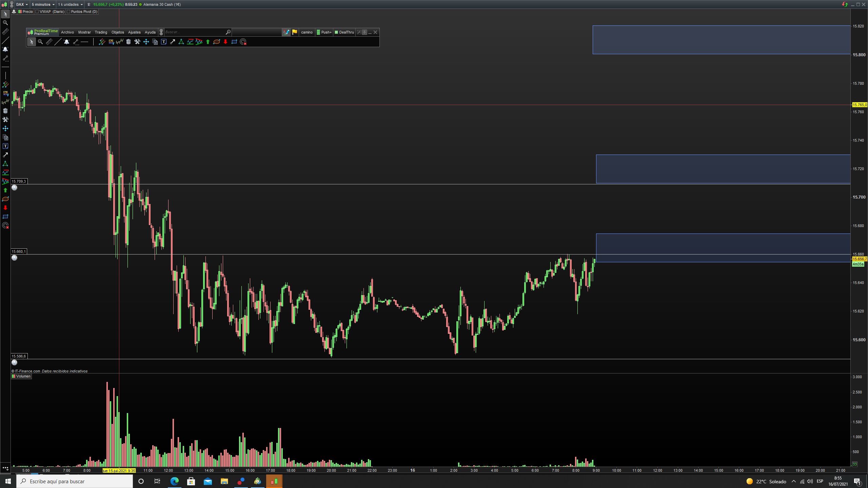
Task: Click the ruler measure tool in left sidebar
Action: click(5, 32)
